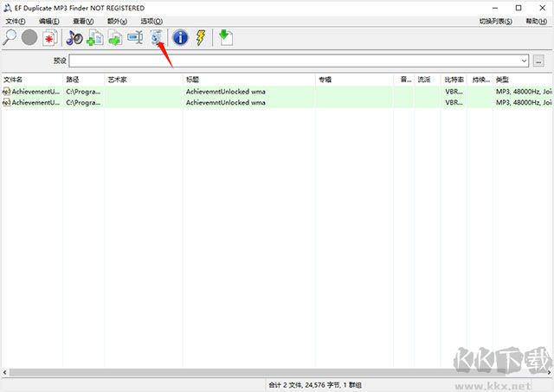This screenshot has height=392, width=554.
Task: Move files using green arrow page icon
Action: tap(115, 38)
